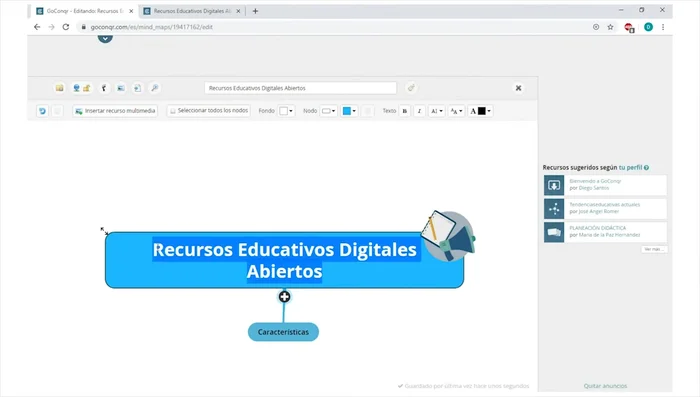700x397 pixels.
Task: Toggle italic text formatting
Action: [419, 111]
